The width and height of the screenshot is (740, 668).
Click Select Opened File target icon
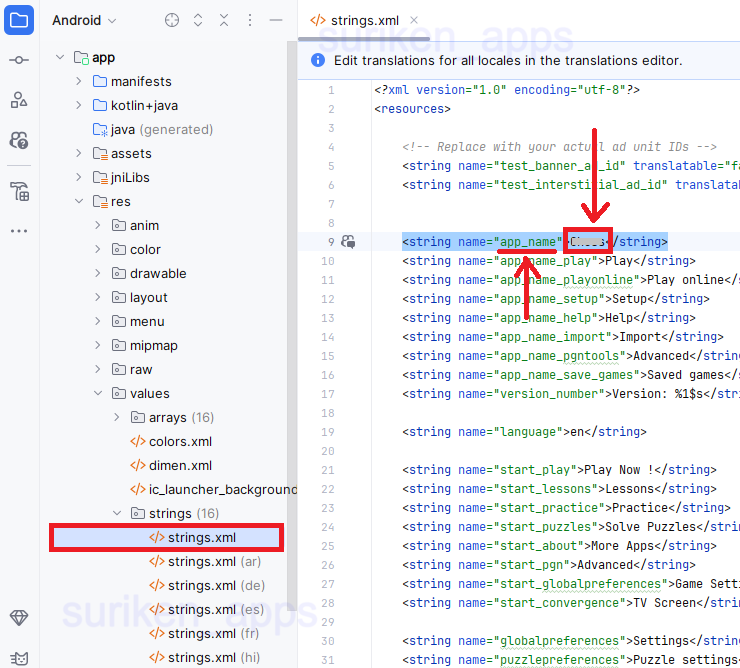[172, 20]
